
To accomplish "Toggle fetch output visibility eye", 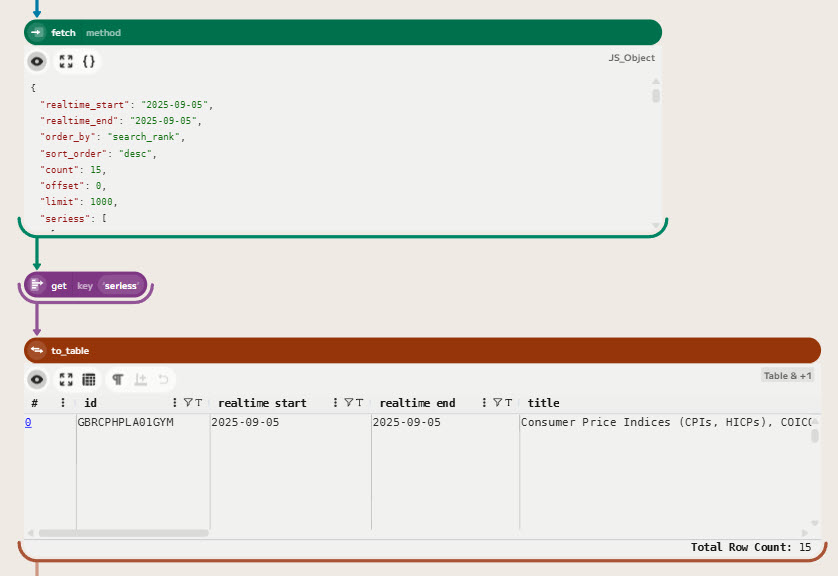I will [x=37, y=61].
